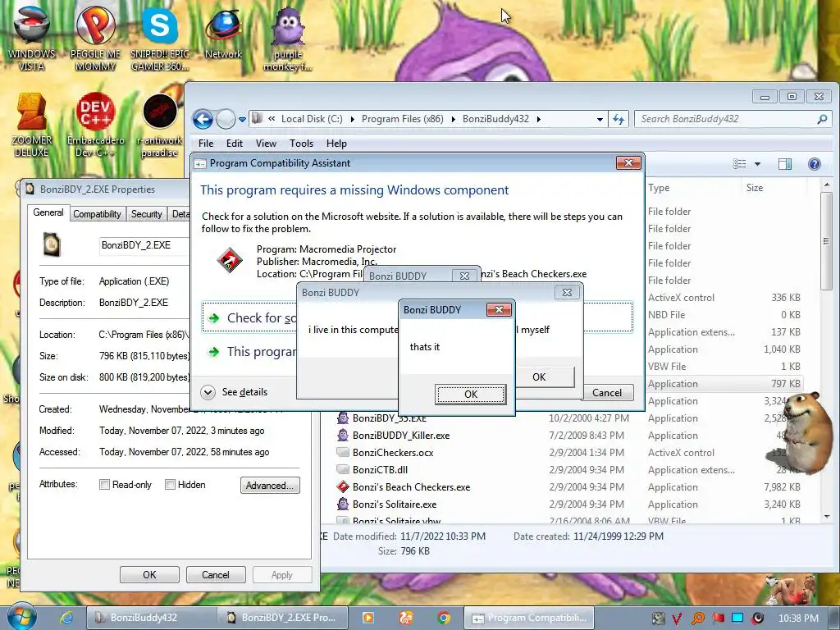The height and width of the screenshot is (630, 840).
Task: Click the change view icon in Explorer
Action: coord(740,164)
